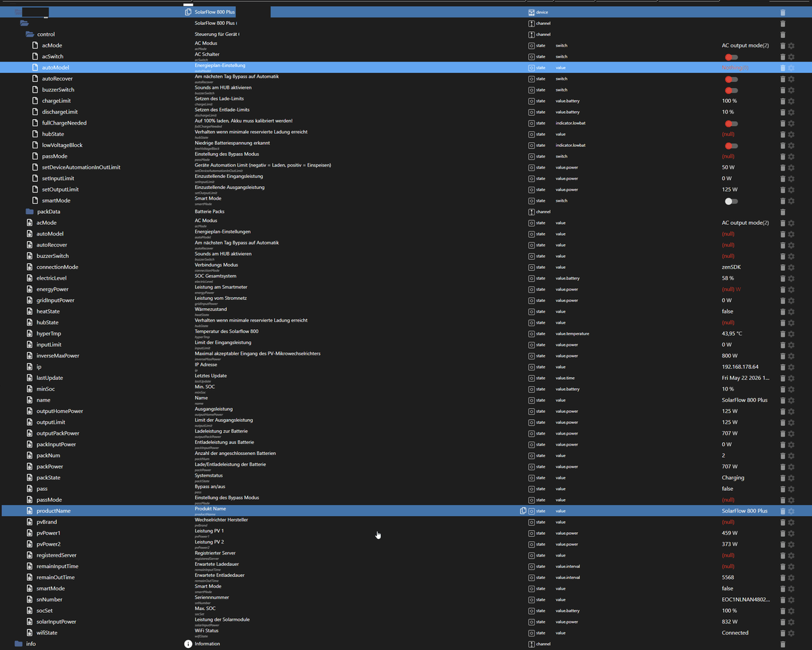The width and height of the screenshot is (812, 650).
Task: Open settings gear for electricLevel
Action: [x=791, y=278]
